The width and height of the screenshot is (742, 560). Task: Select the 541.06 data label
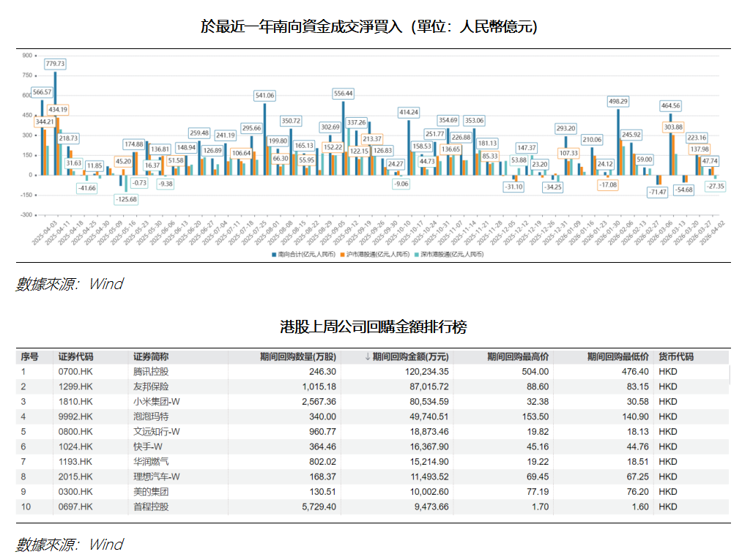pos(264,96)
